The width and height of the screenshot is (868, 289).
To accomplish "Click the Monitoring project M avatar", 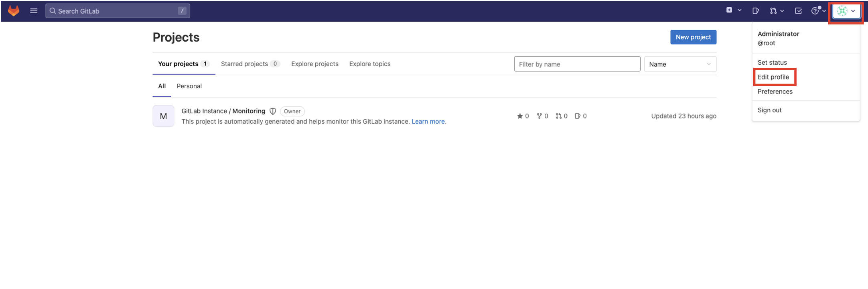I will [163, 116].
